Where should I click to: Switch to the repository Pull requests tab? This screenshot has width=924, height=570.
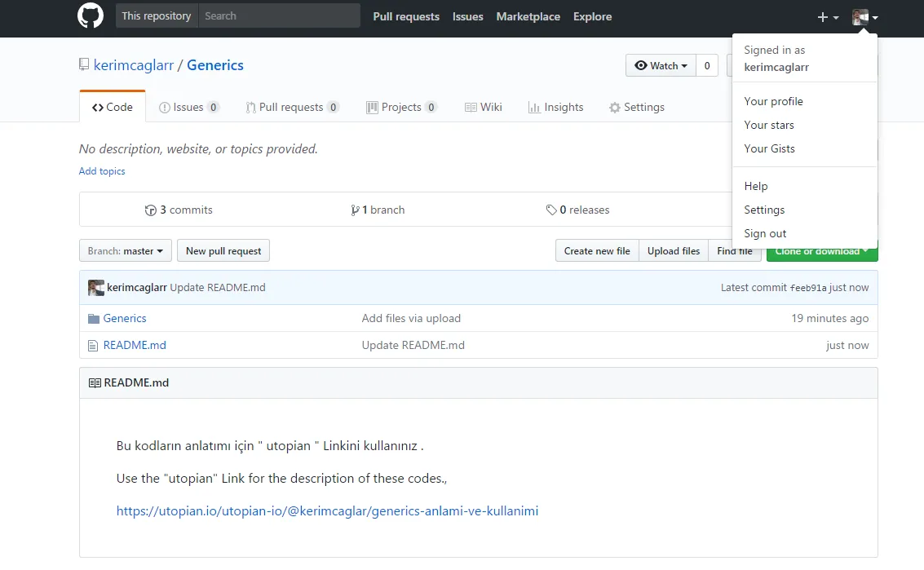(x=292, y=108)
